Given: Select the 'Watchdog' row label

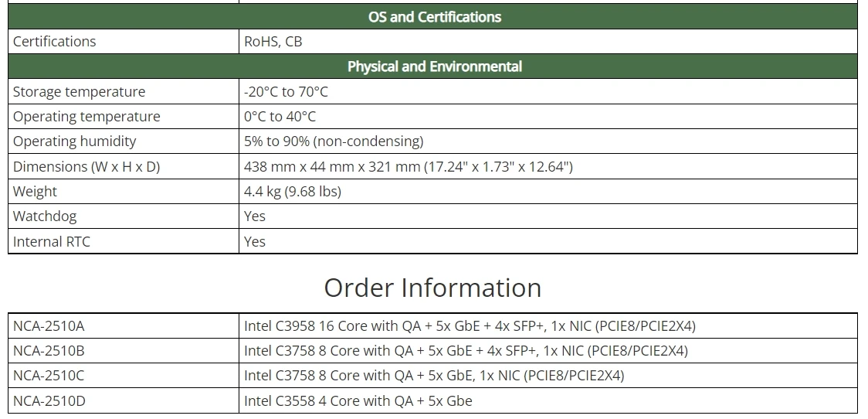Looking at the screenshot, I should 45,216.
